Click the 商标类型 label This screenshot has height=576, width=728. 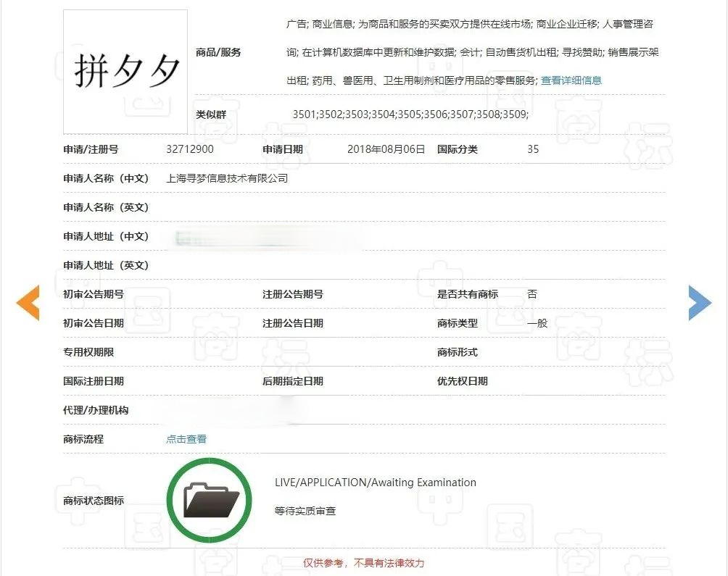(458, 323)
